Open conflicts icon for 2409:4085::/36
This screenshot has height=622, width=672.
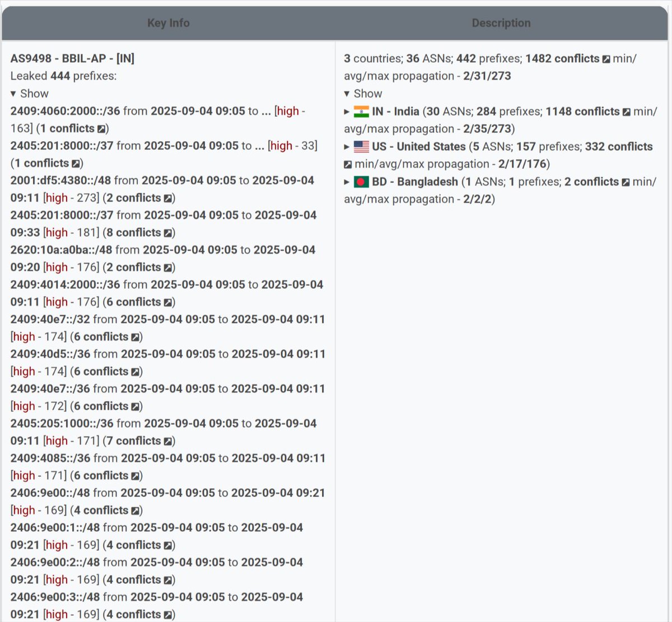tap(135, 476)
